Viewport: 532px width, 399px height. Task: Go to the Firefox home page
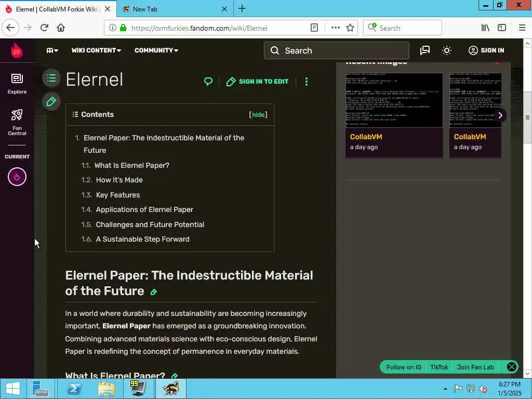pos(61,28)
